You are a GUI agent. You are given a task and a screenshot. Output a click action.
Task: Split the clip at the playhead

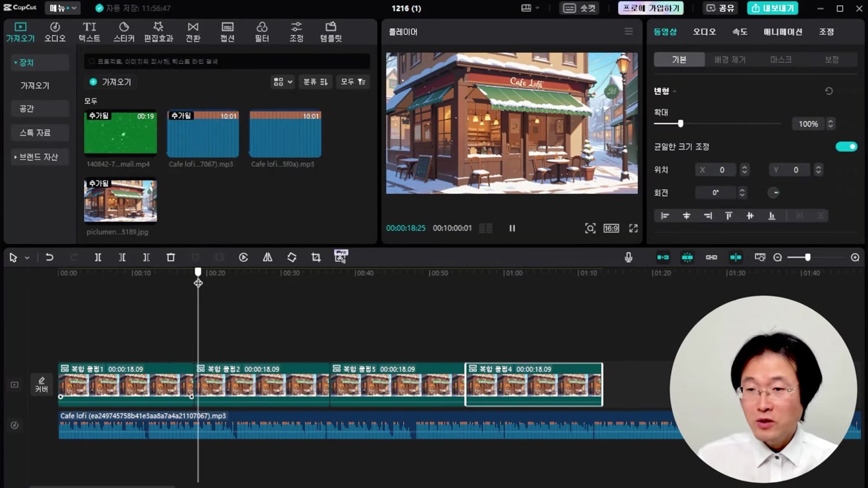98,258
